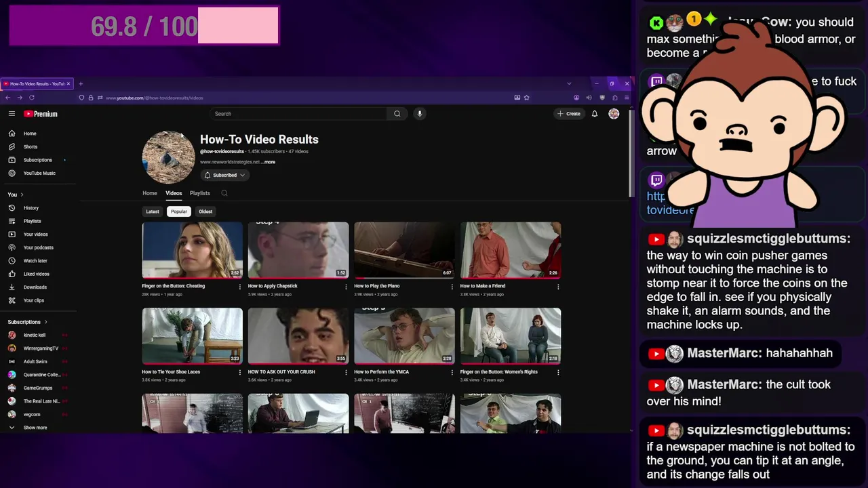Open the Subscribed notification dropdown

click(224, 175)
